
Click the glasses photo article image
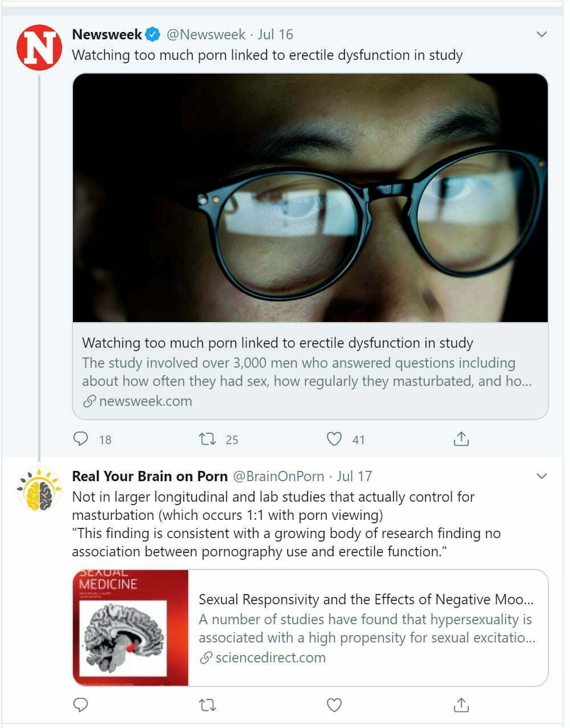[x=310, y=198]
